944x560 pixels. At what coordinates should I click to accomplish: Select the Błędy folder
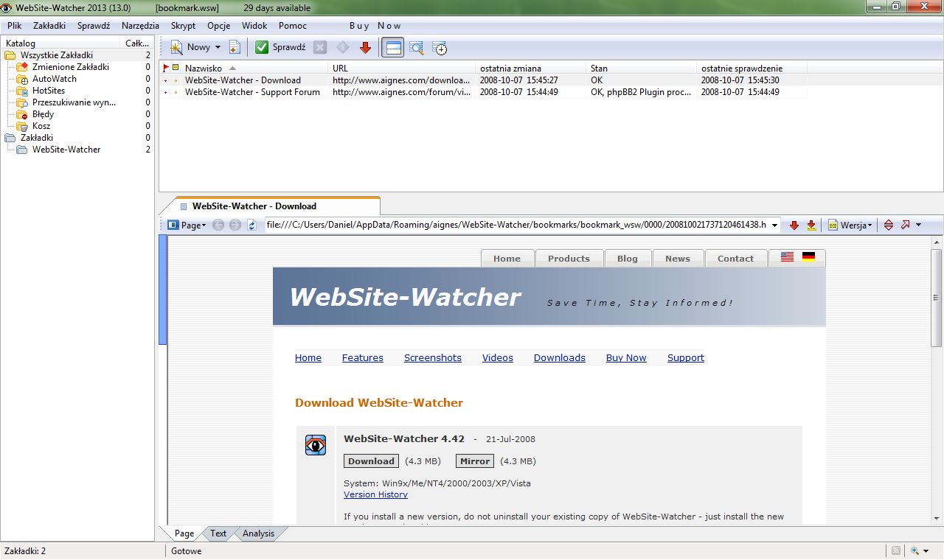(43, 114)
